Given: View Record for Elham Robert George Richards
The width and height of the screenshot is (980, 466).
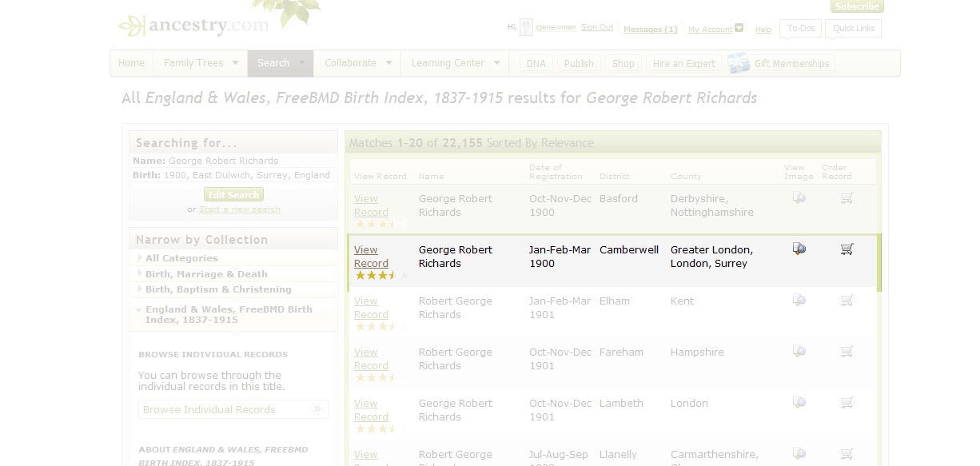Looking at the screenshot, I should click(371, 308).
